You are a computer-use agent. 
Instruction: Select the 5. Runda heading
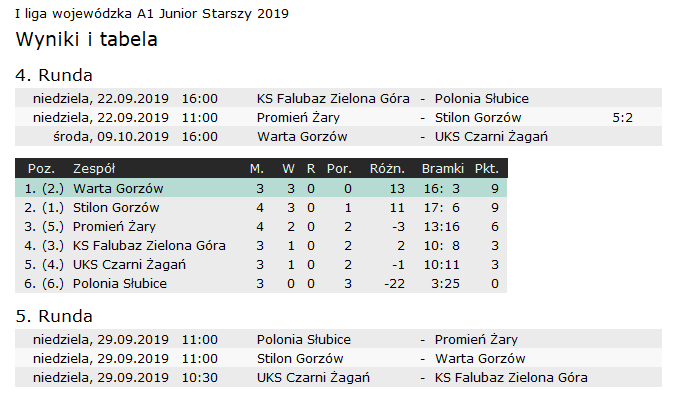pyautogui.click(x=54, y=316)
